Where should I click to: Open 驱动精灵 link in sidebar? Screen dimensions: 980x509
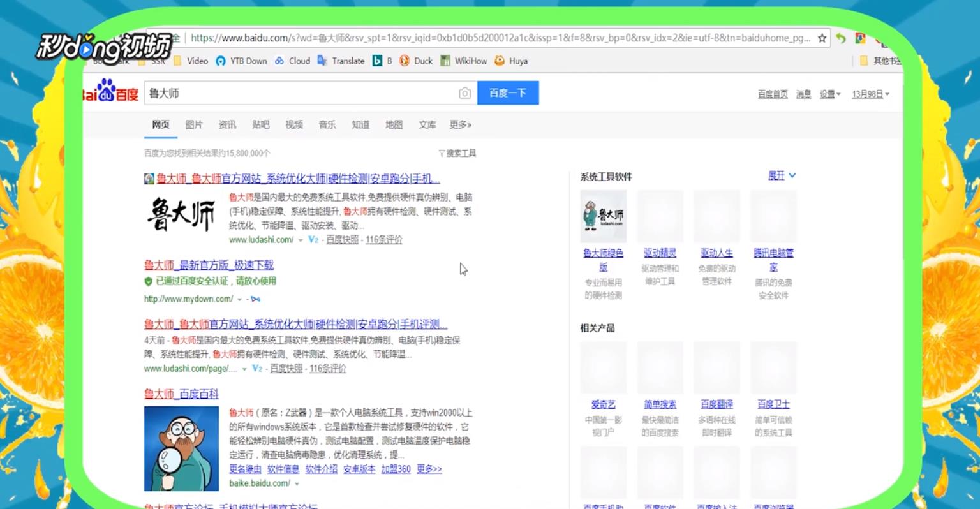click(660, 253)
